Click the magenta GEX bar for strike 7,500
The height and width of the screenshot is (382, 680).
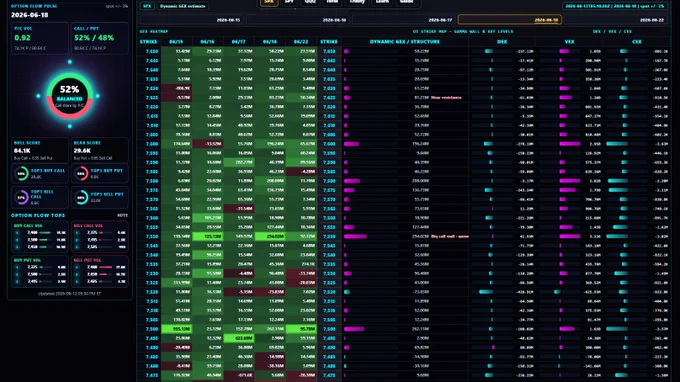click(354, 329)
